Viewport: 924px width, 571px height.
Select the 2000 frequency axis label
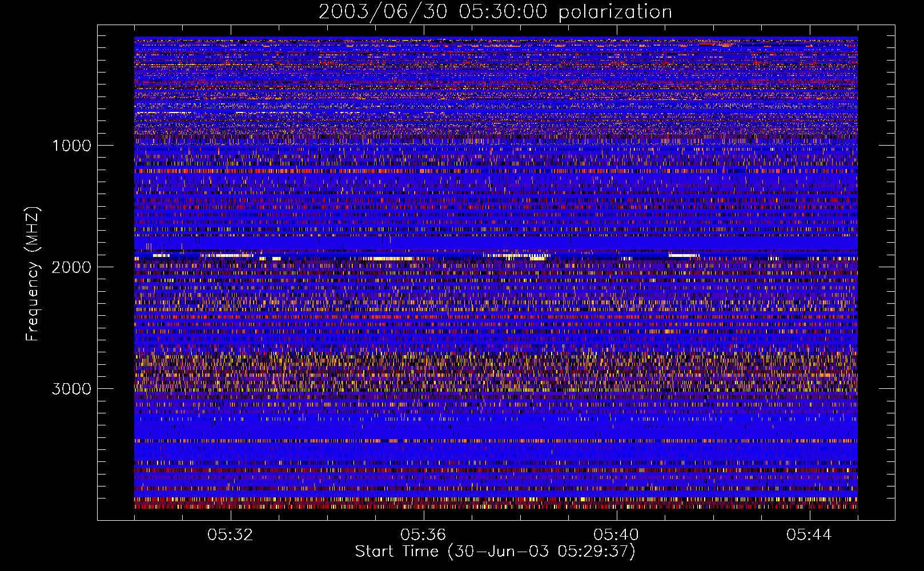coord(71,267)
